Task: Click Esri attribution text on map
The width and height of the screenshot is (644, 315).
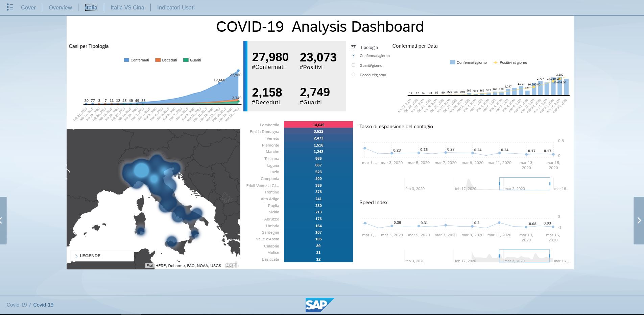Action: click(183, 266)
